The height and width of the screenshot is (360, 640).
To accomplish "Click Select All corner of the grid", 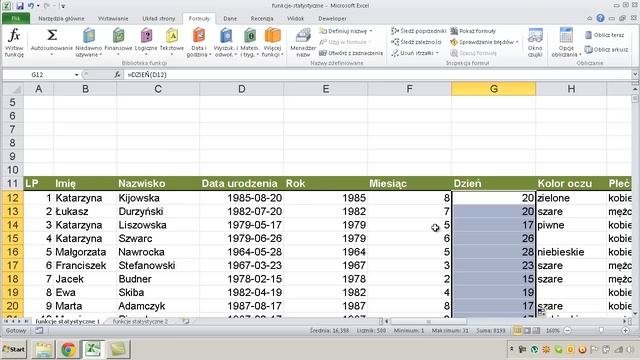I will (13, 89).
